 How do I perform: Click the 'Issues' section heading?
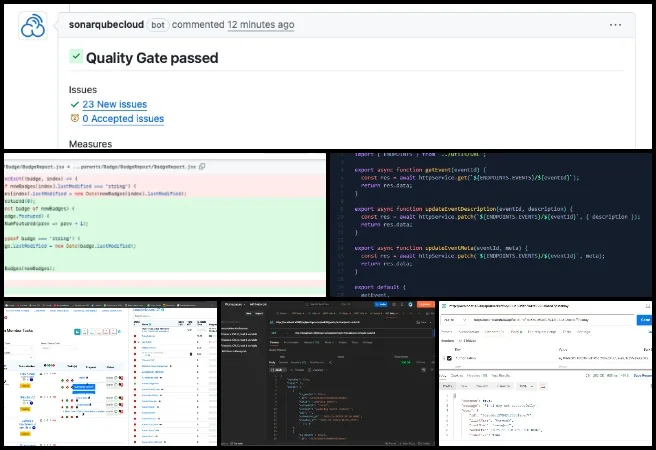tap(83, 89)
